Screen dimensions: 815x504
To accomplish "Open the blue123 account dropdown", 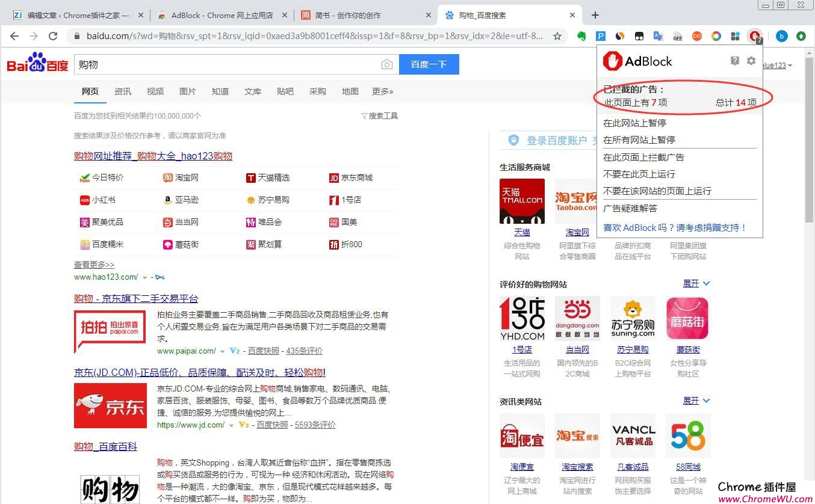I will pyautogui.click(x=778, y=65).
